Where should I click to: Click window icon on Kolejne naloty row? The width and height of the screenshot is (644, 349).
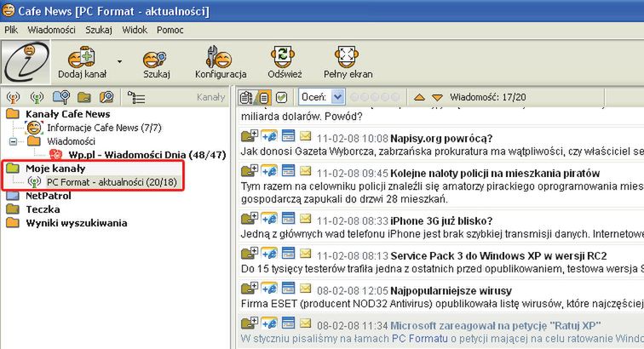pyautogui.click(x=288, y=170)
